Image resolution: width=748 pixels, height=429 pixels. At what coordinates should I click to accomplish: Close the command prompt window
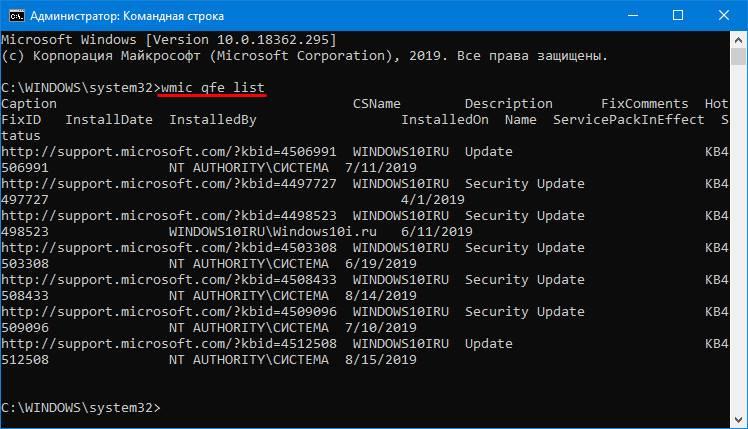724,15
